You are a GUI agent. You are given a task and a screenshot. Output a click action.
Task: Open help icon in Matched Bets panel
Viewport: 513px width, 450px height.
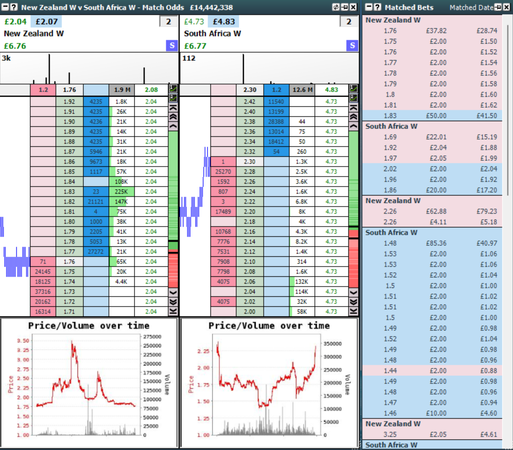click(377, 7)
